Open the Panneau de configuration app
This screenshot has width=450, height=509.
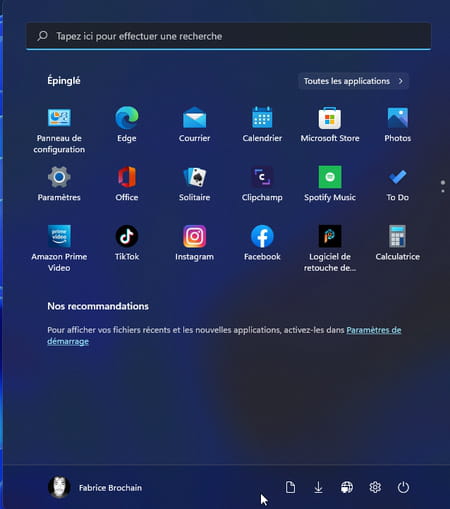tap(59, 130)
